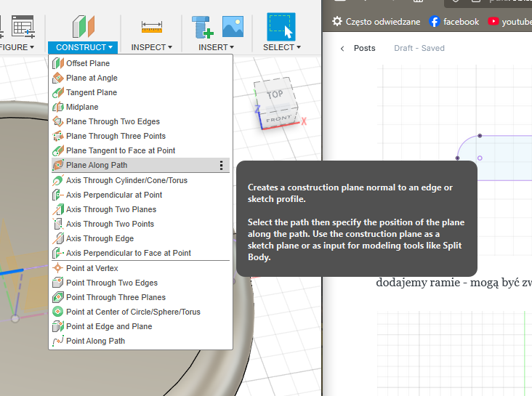Select Axis Through Edge menu entry

(140, 238)
